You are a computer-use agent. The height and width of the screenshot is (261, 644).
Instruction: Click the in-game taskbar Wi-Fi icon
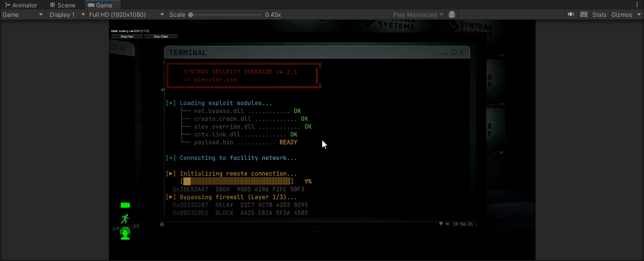pyautogui.click(x=441, y=224)
